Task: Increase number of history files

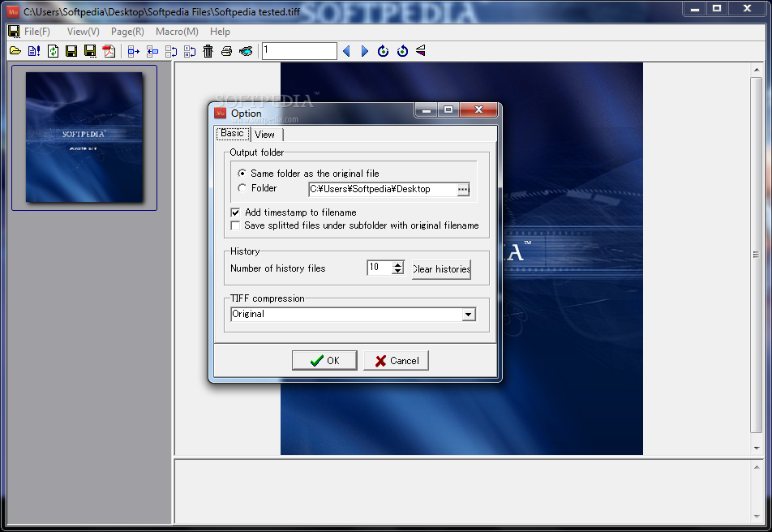Action: (x=398, y=264)
